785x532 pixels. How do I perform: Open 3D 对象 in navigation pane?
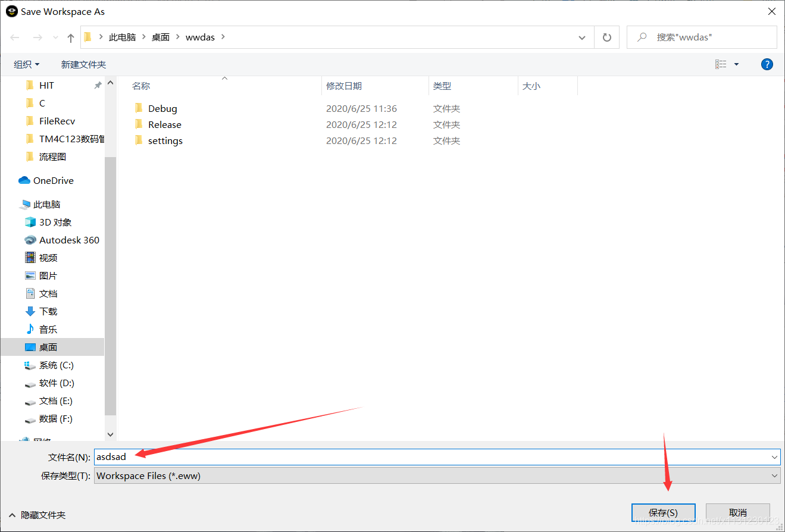55,222
